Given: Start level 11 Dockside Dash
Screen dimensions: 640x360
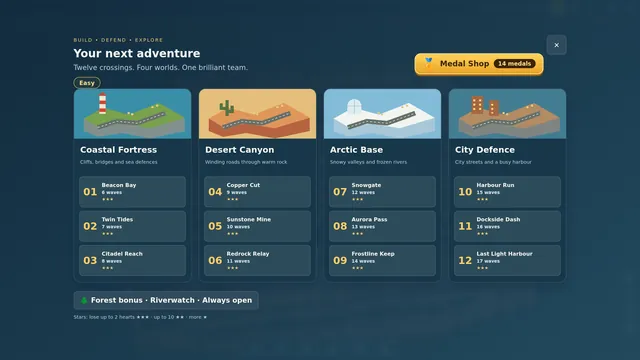Looking at the screenshot, I should 507,226.
